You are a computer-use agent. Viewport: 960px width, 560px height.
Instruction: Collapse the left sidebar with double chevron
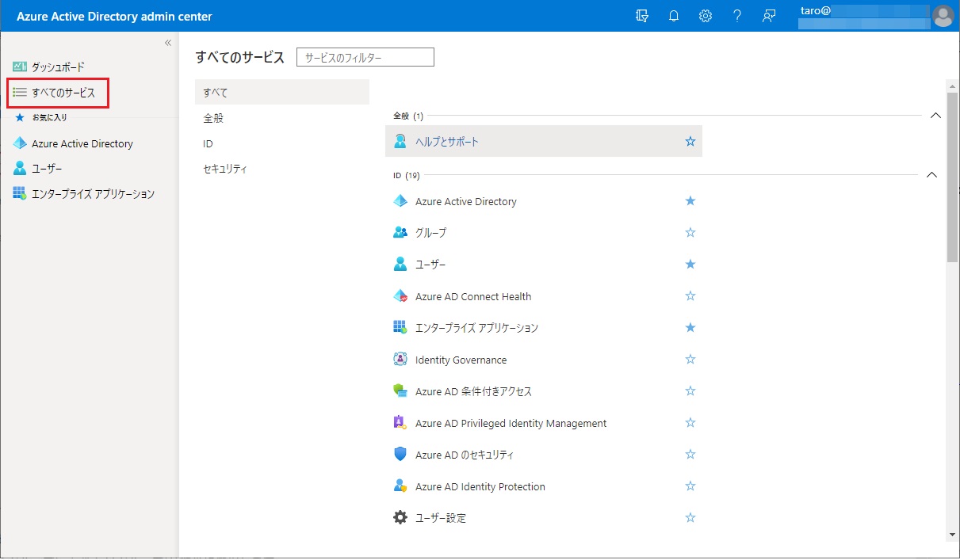click(x=168, y=43)
